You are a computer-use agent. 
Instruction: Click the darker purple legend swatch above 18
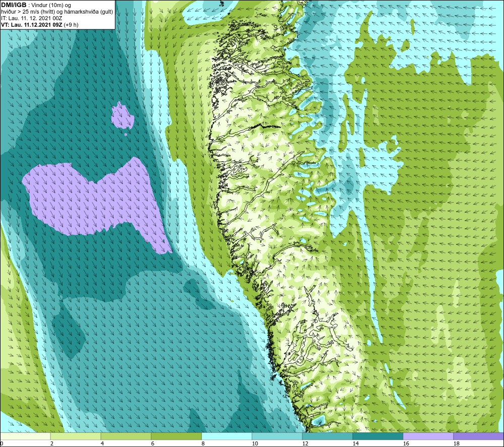click(478, 436)
